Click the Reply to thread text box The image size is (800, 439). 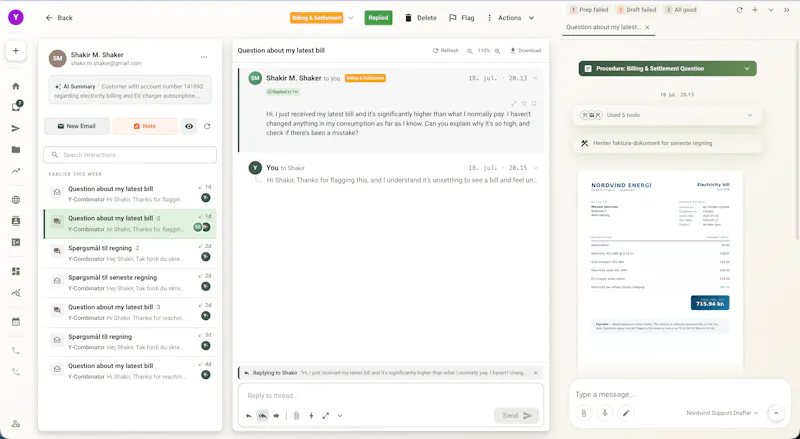390,396
